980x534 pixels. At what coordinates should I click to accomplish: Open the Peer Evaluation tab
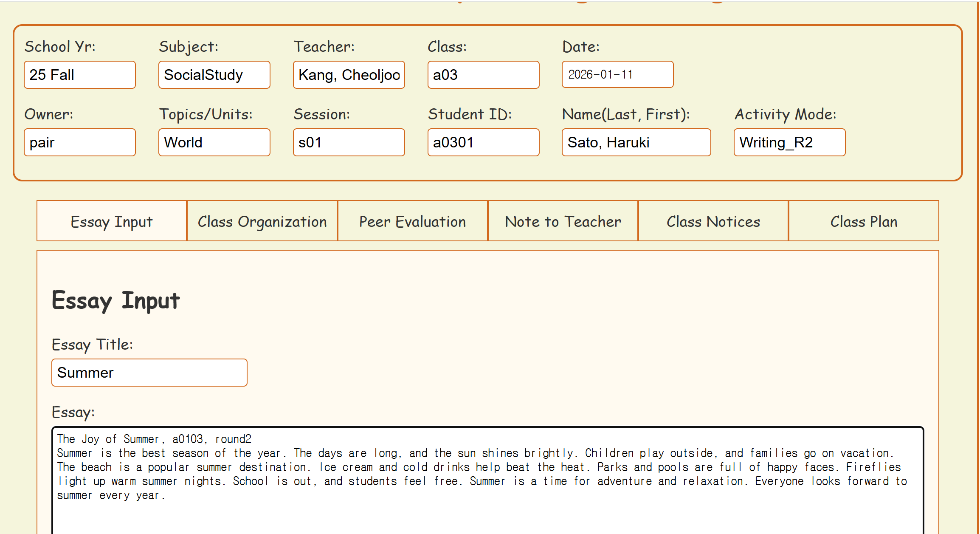coord(412,221)
